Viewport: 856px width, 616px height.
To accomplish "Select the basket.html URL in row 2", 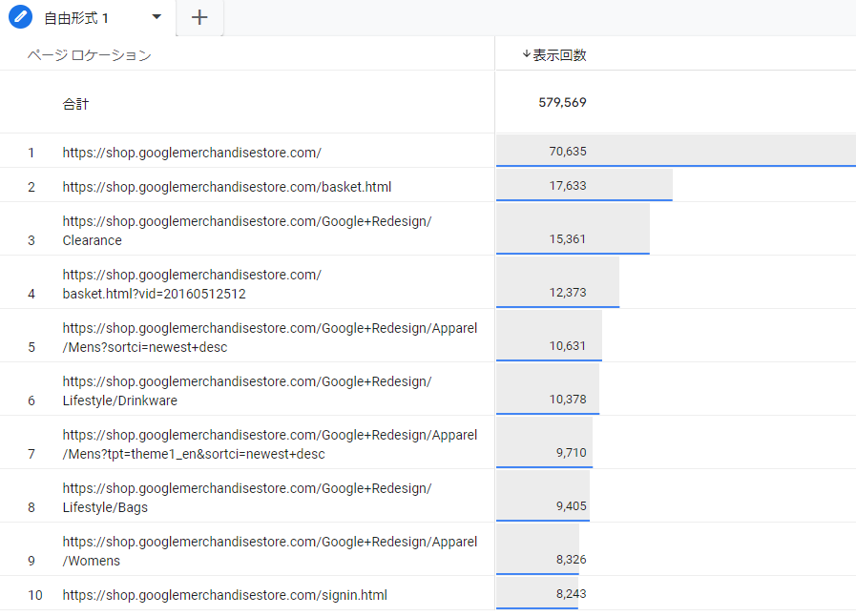I will coord(226,187).
